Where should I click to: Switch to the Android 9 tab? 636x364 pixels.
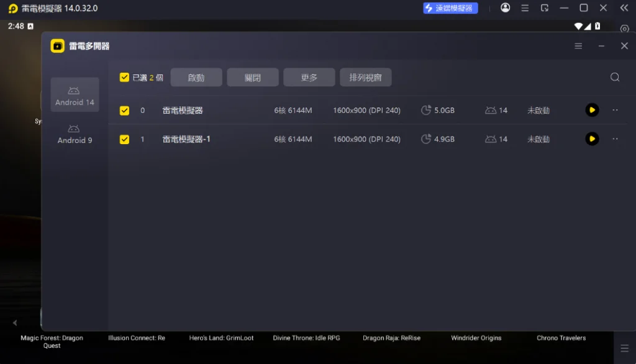[x=75, y=134]
